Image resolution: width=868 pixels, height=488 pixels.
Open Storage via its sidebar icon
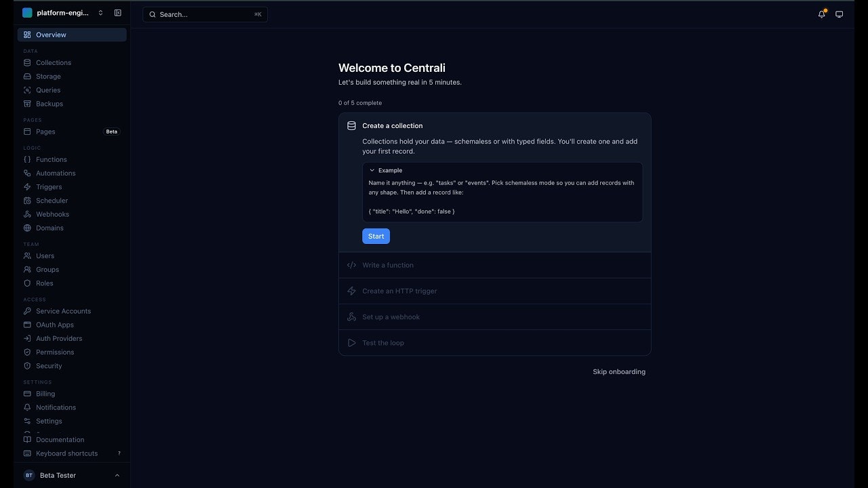tap(27, 77)
